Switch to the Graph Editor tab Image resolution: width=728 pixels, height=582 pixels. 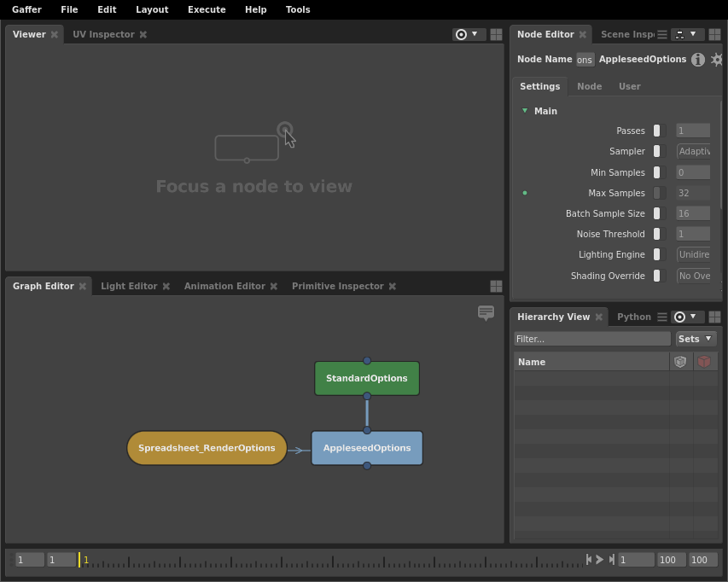(x=44, y=287)
